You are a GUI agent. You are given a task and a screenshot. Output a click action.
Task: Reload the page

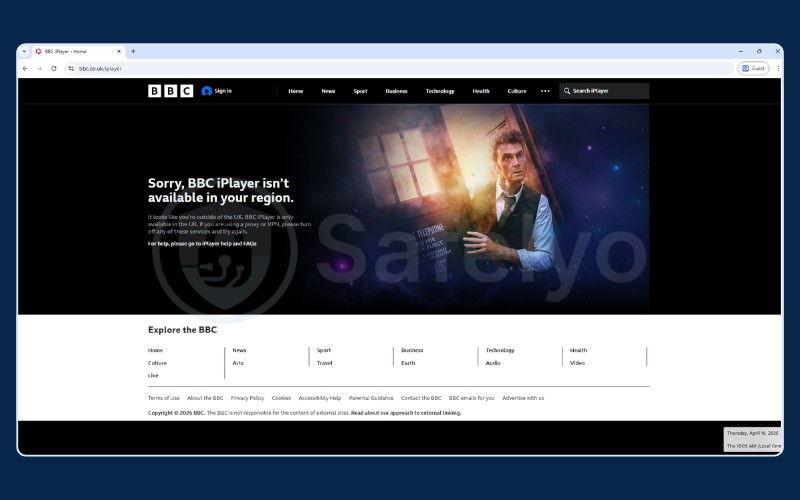click(x=54, y=68)
